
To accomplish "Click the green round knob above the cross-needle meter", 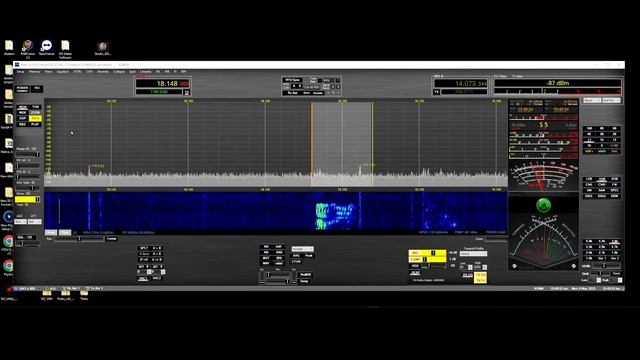I will (x=543, y=205).
